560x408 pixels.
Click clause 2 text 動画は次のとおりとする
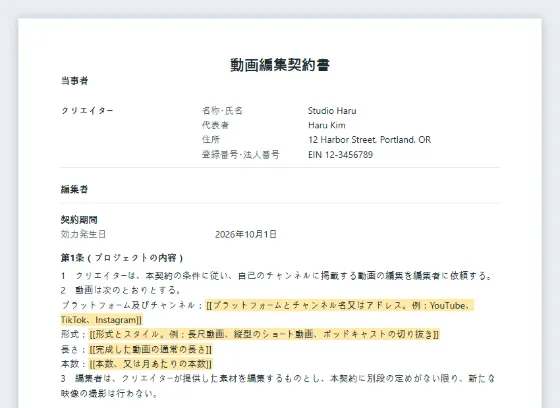(120, 290)
